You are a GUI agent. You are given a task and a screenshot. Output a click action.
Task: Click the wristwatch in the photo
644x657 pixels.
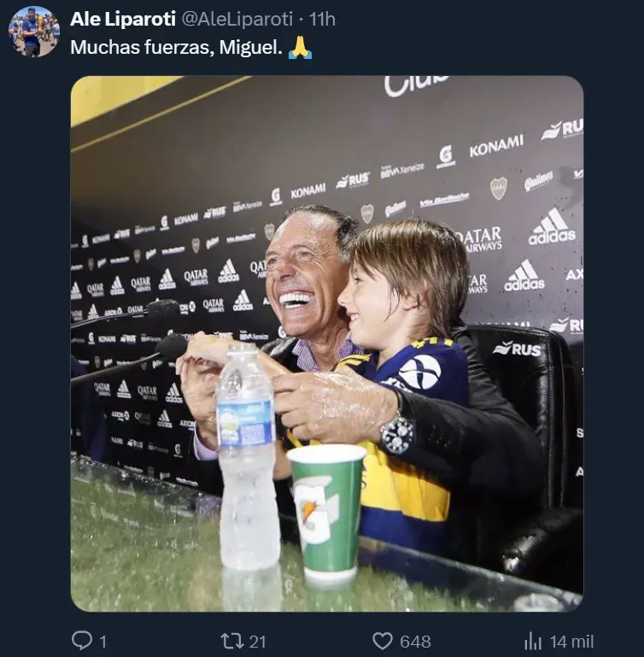pyautogui.click(x=397, y=432)
